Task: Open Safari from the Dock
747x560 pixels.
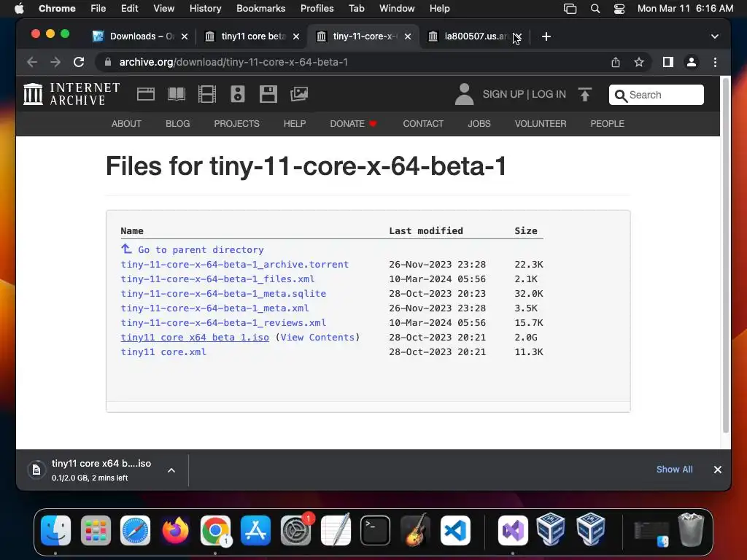Action: tap(135, 530)
